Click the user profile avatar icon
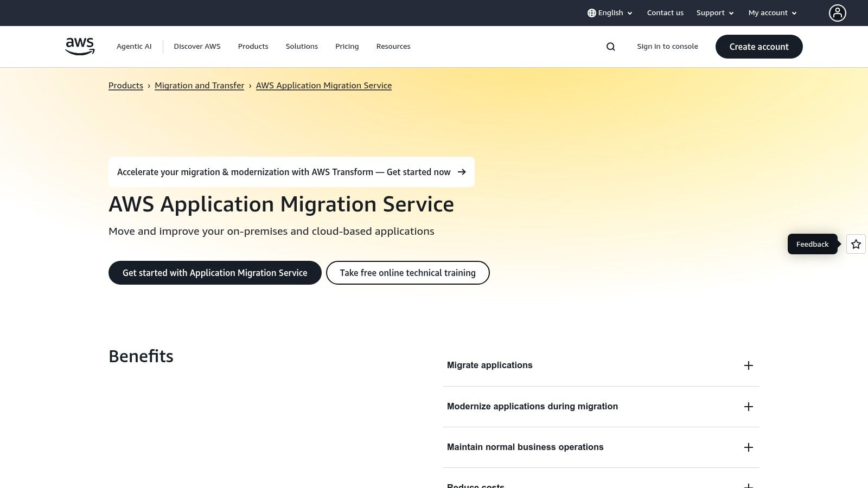Image resolution: width=868 pixels, height=488 pixels. pos(838,13)
